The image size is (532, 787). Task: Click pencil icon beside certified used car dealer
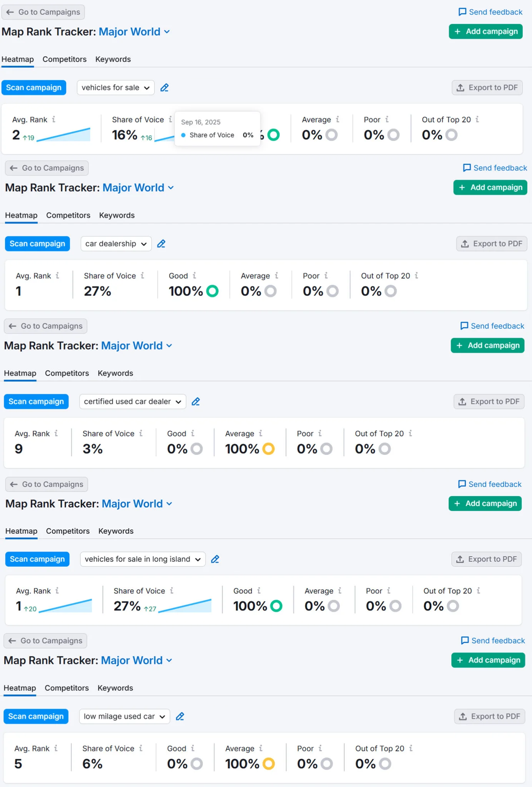pos(196,402)
